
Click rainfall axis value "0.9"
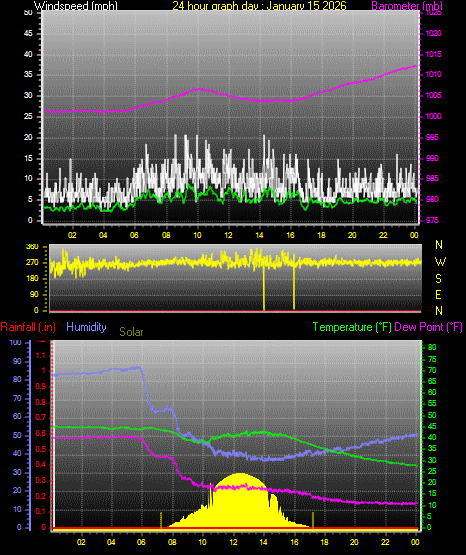41,386
